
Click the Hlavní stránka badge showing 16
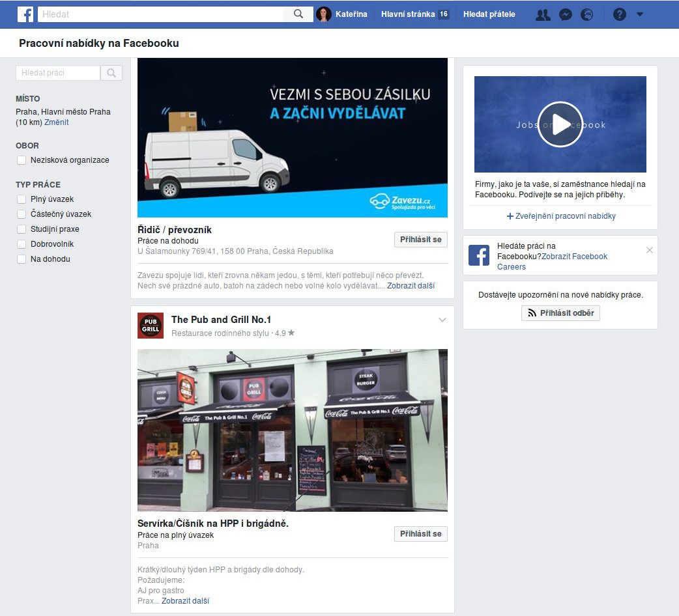(443, 14)
